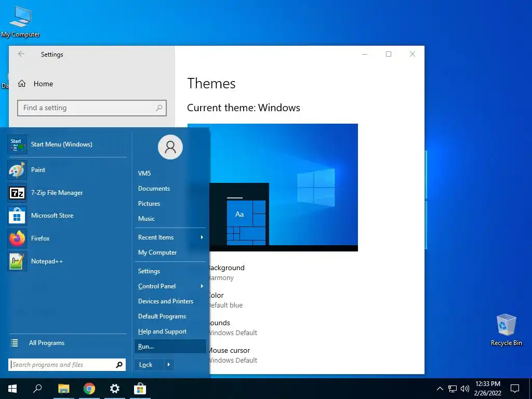Click the Settings back arrow

tap(21, 54)
